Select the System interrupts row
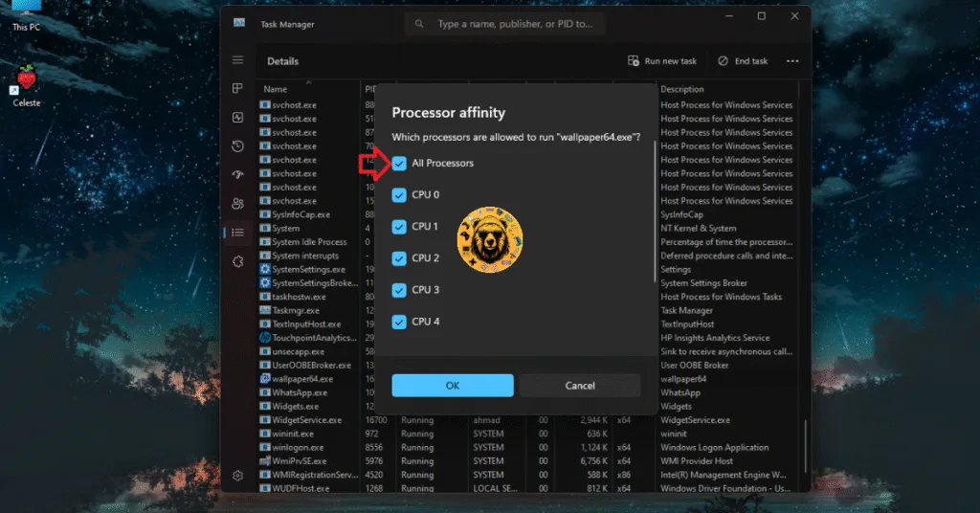Screen dimensions: 980x513 click(305, 256)
